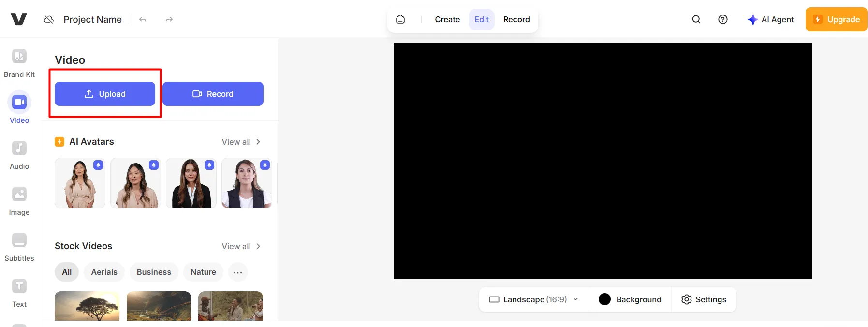The height and width of the screenshot is (327, 868).
Task: Select the Text tool in sidebar
Action: coord(19,286)
